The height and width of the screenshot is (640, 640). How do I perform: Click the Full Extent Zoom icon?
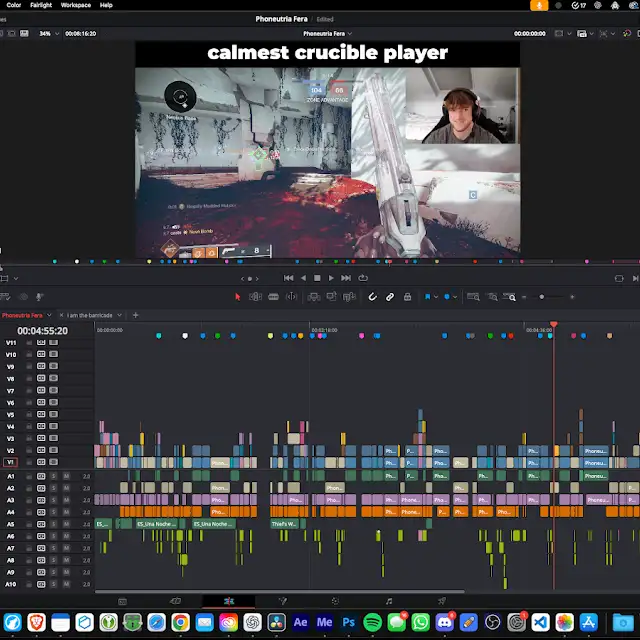(473, 297)
